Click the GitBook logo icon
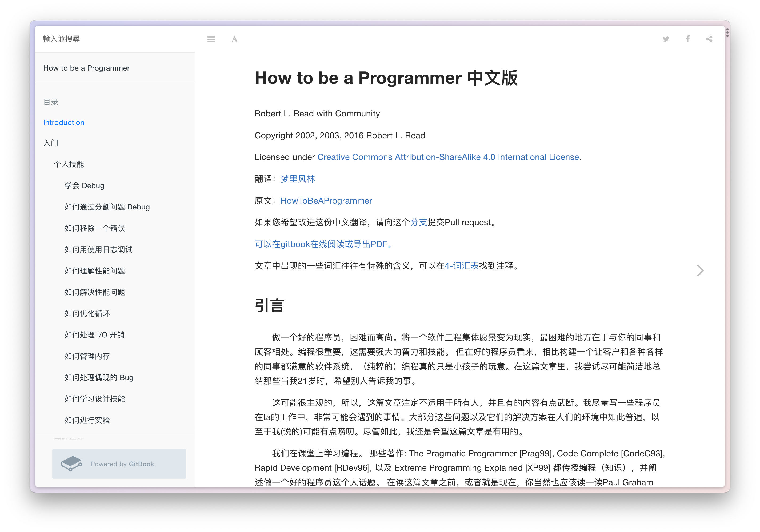Image resolution: width=760 pixels, height=532 pixels. (x=71, y=464)
